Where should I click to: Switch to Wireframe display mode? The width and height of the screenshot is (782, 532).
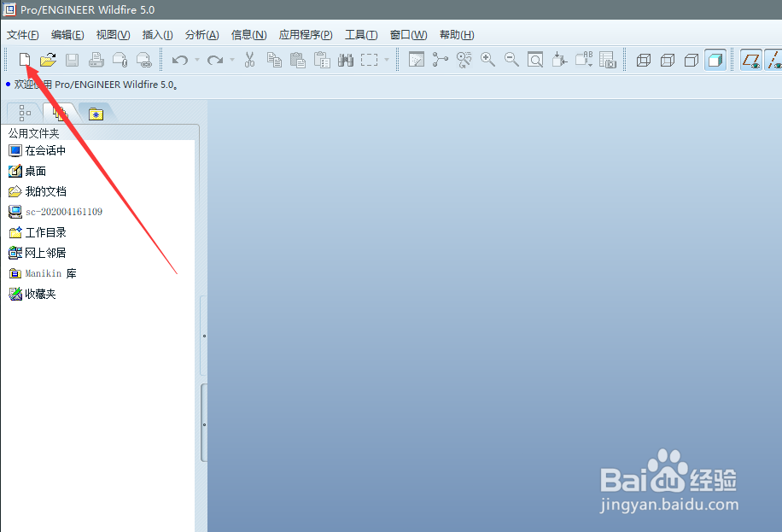[x=644, y=61]
